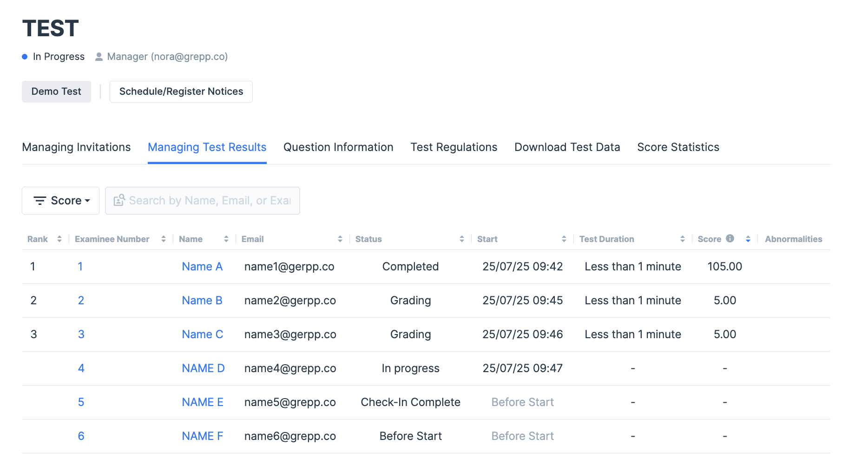The height and width of the screenshot is (472, 868).
Task: Open the Score filter dropdown
Action: coord(61,201)
